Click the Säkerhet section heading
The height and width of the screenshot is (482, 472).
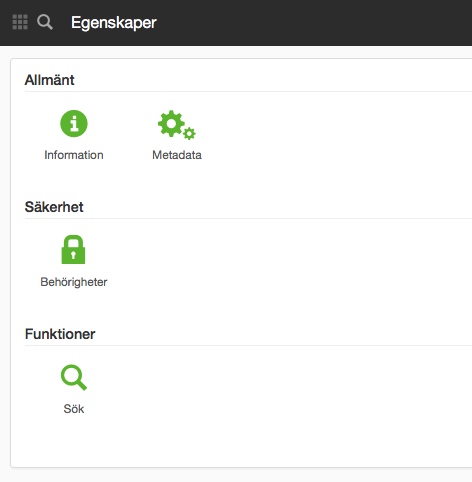(54, 207)
